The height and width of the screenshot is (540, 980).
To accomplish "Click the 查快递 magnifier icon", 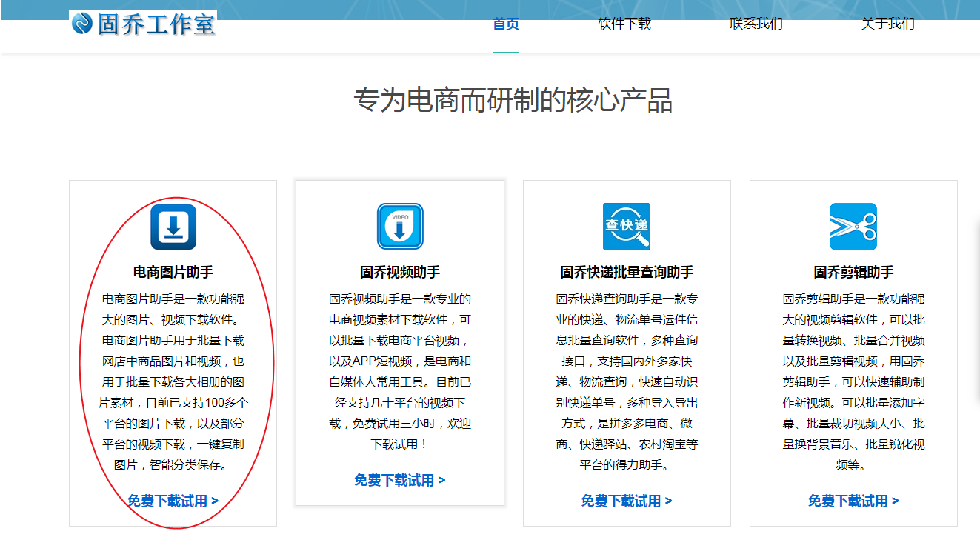I will 627,227.
